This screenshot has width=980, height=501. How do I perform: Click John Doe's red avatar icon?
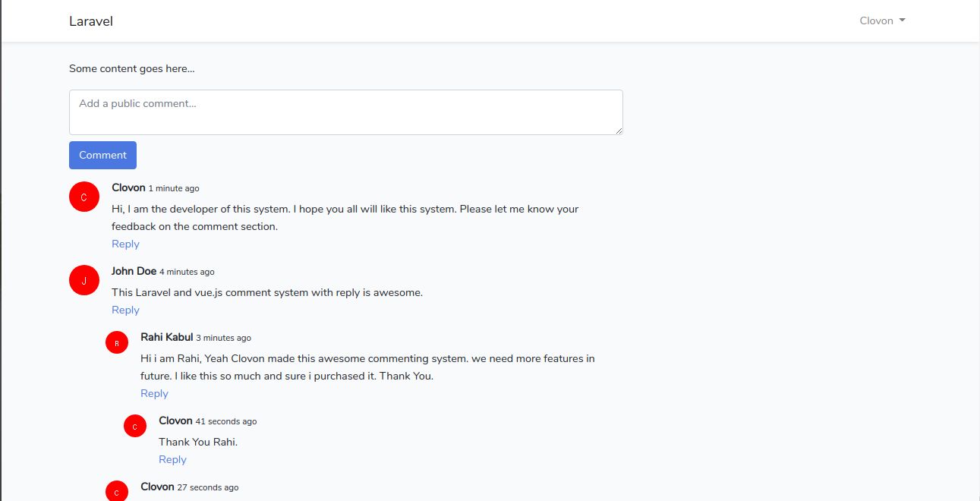click(x=84, y=280)
